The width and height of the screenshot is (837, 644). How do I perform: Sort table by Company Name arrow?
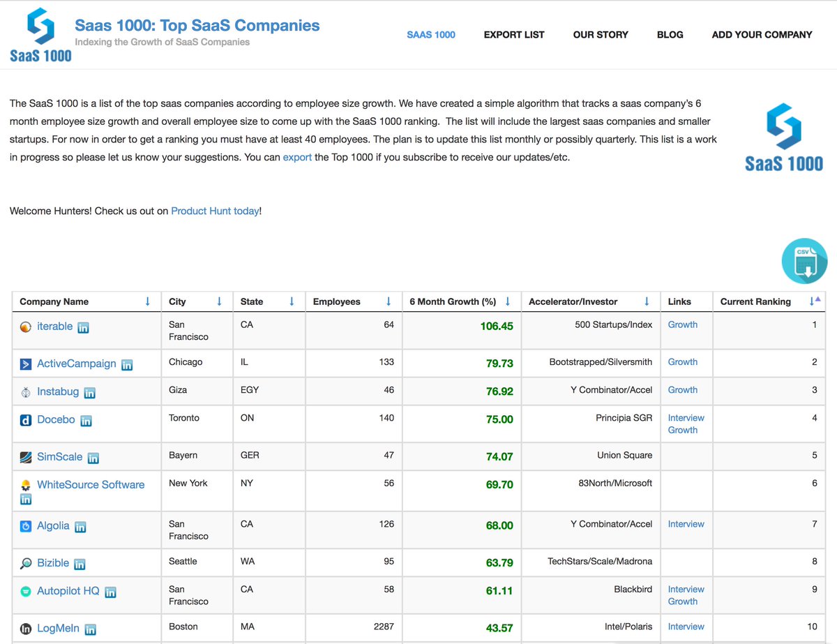pos(147,301)
